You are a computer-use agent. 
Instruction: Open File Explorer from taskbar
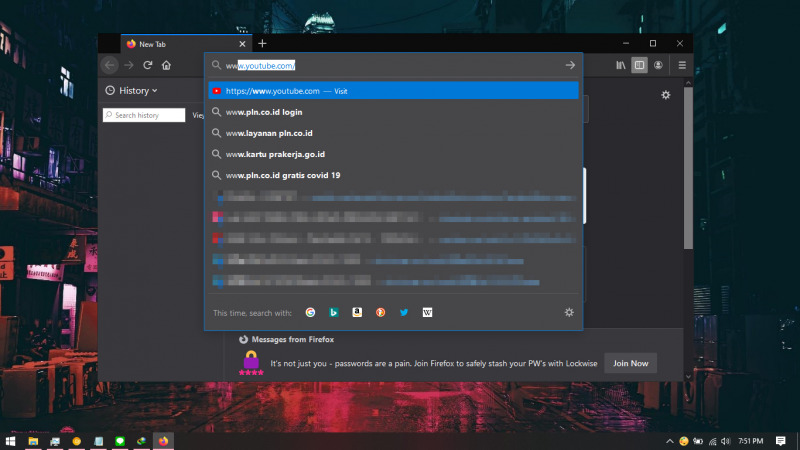coord(33,441)
